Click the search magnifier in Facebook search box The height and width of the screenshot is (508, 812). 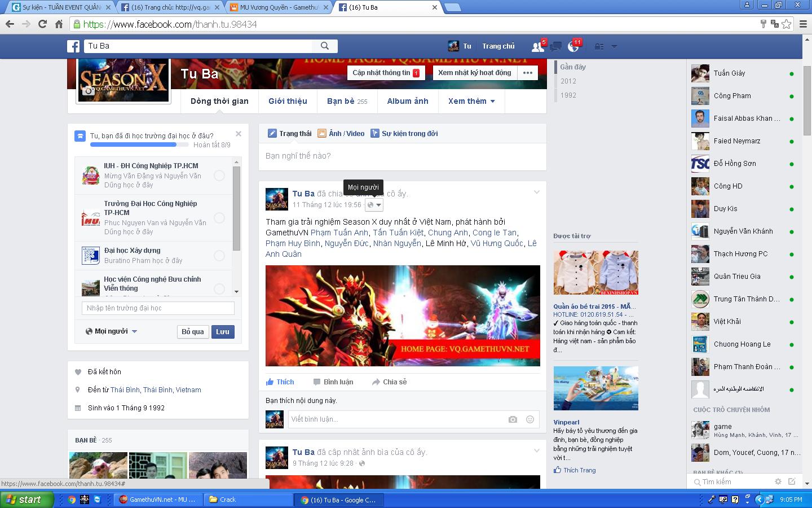pos(325,46)
